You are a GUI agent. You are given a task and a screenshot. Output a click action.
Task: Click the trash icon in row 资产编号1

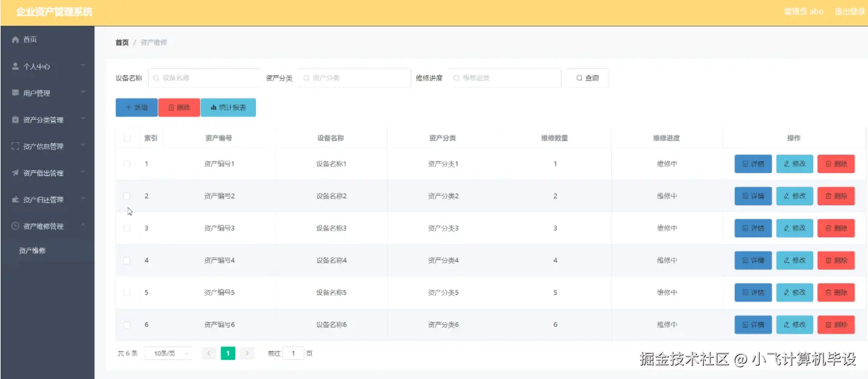(828, 164)
